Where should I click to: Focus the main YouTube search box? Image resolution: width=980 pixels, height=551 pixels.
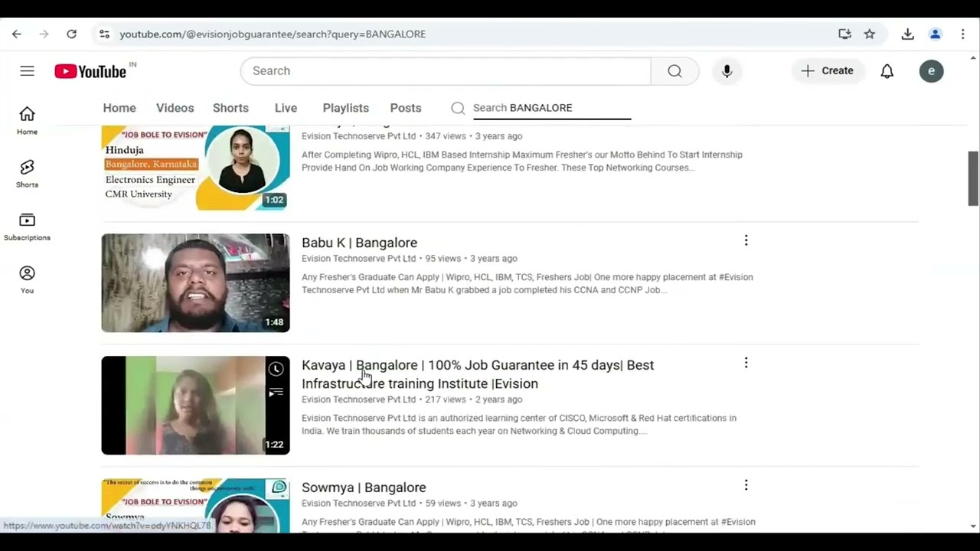(446, 71)
